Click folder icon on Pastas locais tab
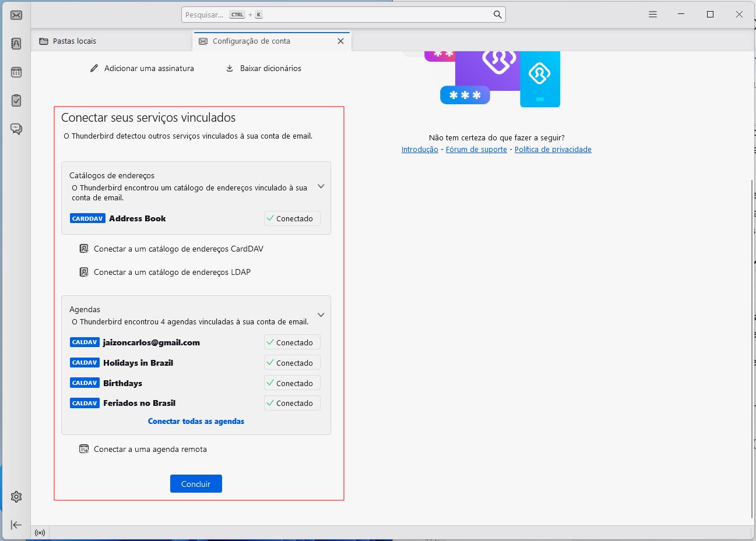The width and height of the screenshot is (756, 541). [44, 41]
